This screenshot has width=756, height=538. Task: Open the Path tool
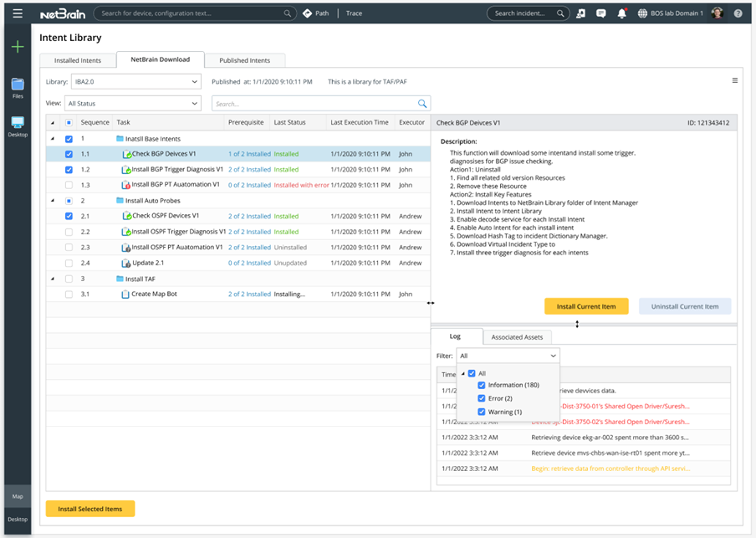point(316,13)
